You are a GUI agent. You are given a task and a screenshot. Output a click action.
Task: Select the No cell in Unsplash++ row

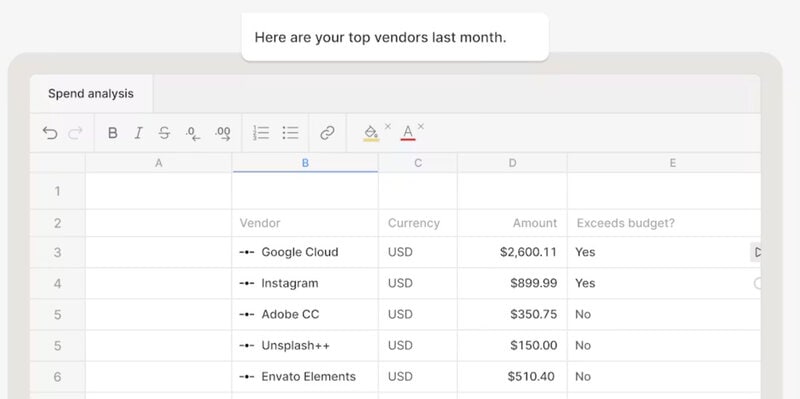[x=664, y=345]
